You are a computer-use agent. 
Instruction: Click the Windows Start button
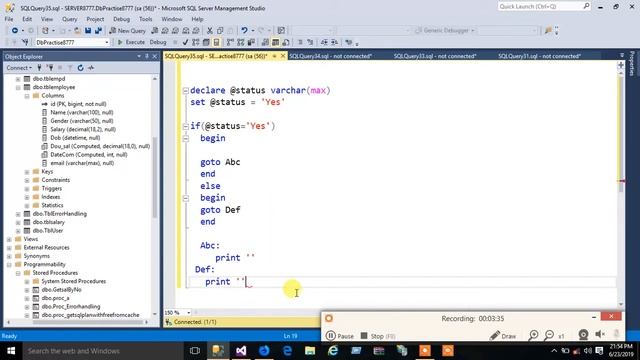tap(11, 351)
